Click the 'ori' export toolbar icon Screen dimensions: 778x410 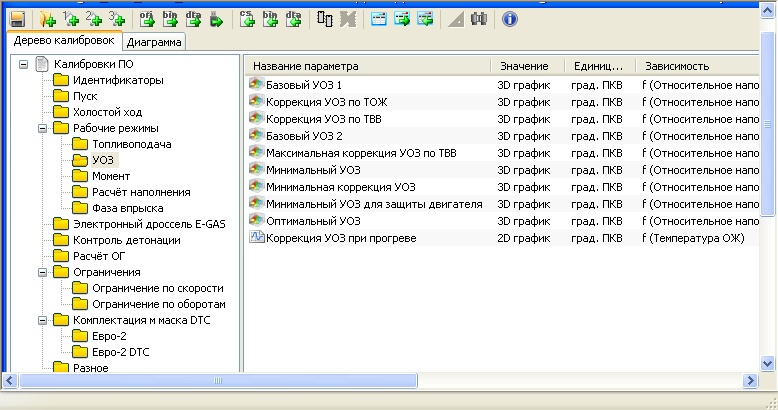pyautogui.click(x=147, y=18)
